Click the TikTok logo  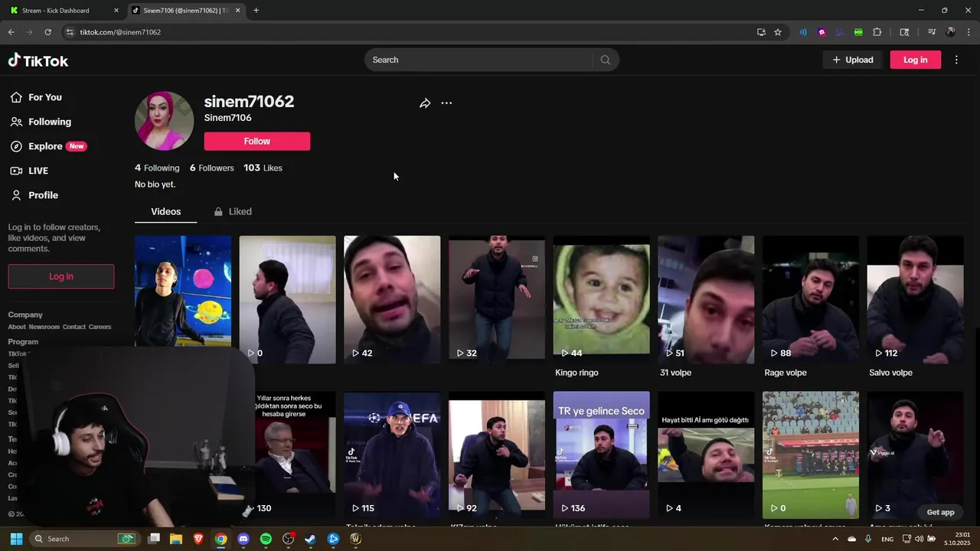[x=38, y=60]
